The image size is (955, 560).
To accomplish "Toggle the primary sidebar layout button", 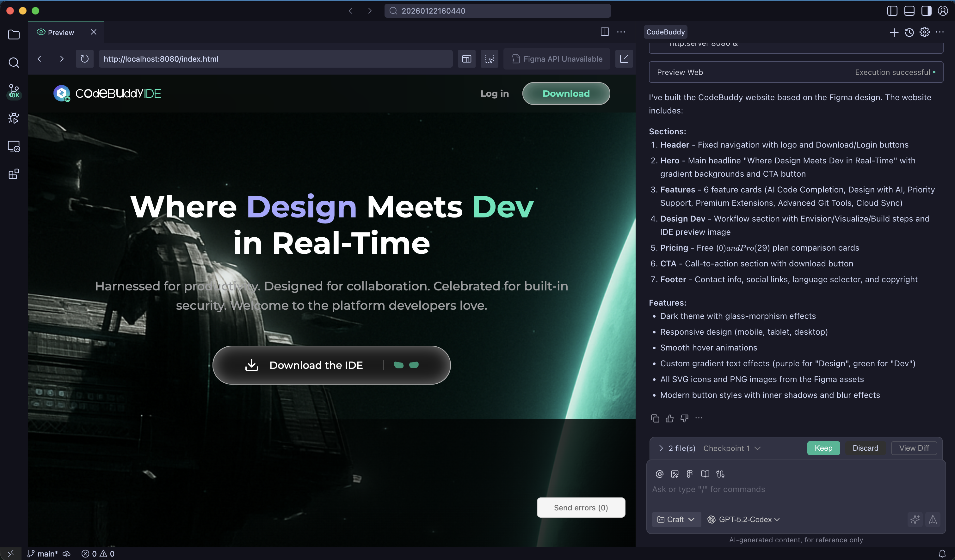I will coord(892,11).
